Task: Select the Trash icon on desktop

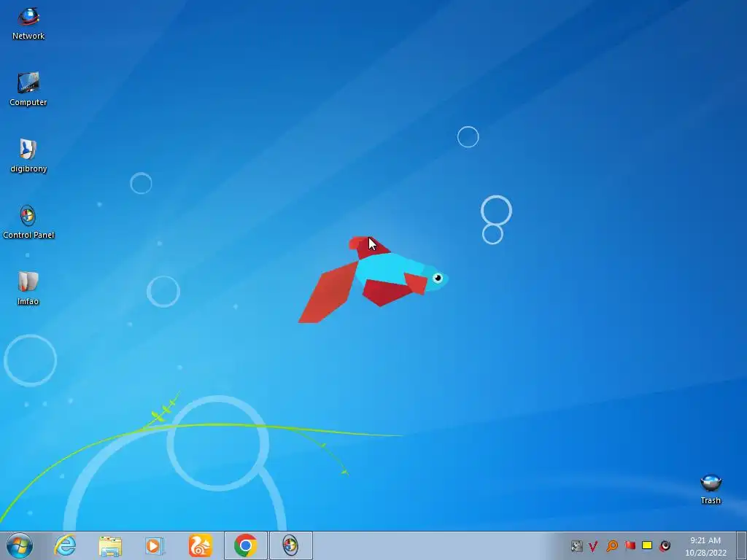Action: point(711,489)
